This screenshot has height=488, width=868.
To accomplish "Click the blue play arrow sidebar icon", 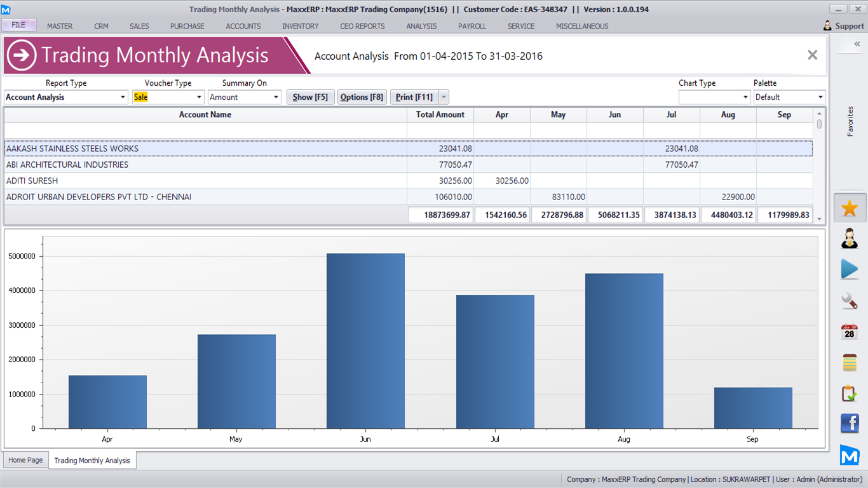I will tap(850, 269).
